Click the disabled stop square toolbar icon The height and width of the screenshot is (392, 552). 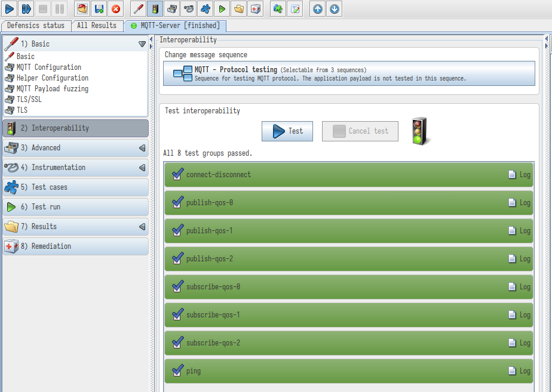43,8
